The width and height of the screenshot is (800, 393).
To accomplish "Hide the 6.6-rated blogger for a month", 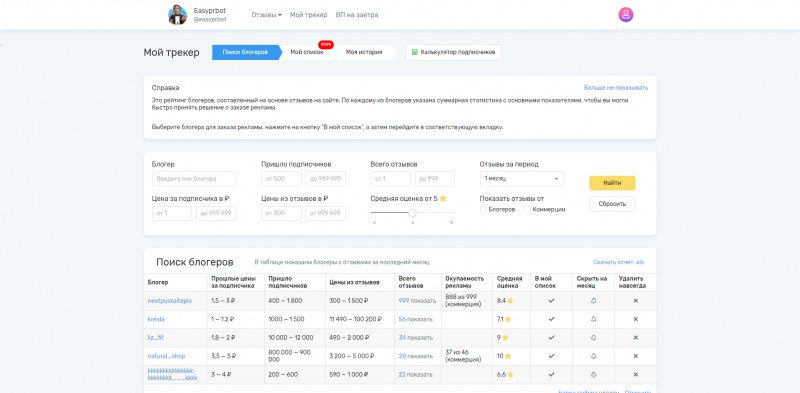I will click(x=593, y=374).
